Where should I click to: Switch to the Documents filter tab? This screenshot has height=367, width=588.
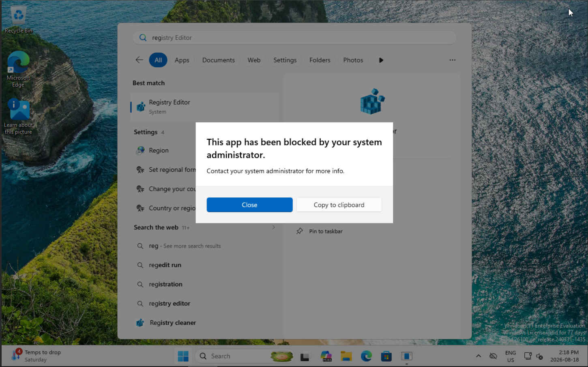tap(219, 60)
